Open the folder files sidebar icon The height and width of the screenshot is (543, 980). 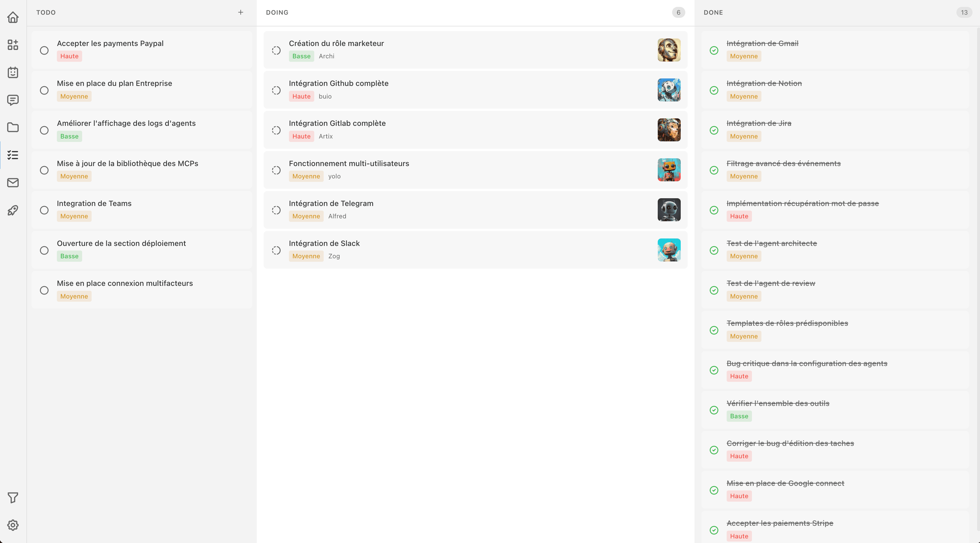pos(13,128)
